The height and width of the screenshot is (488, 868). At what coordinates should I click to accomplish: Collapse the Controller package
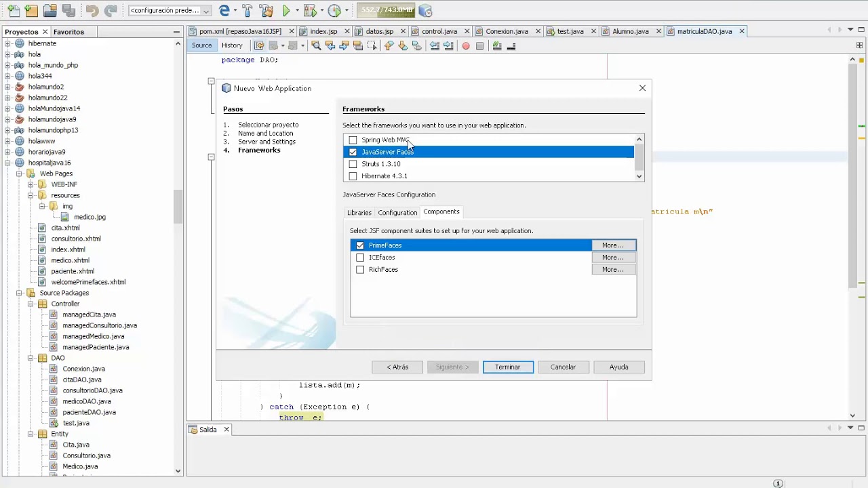coord(31,304)
